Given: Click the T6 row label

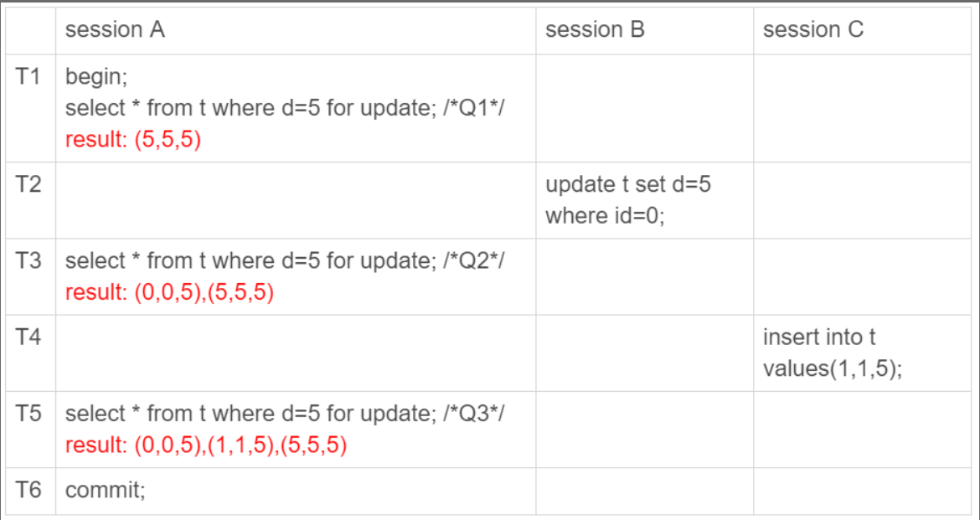Looking at the screenshot, I should coord(29,491).
